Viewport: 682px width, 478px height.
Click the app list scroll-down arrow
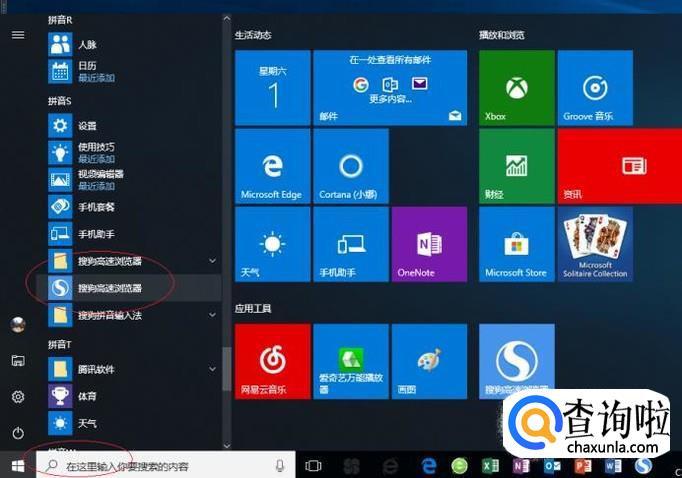pos(227,445)
